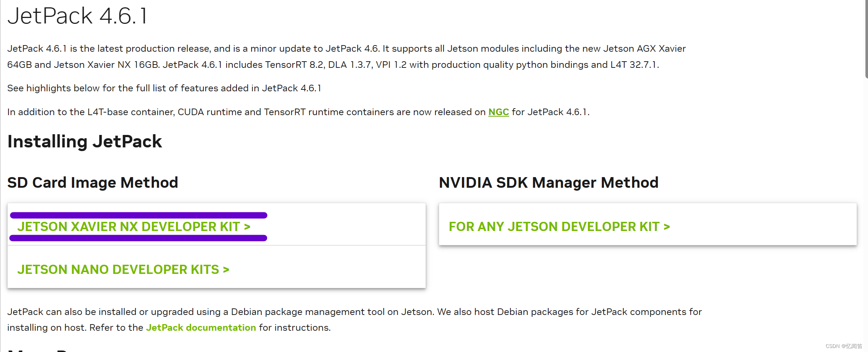Follow the NGC hyperlink
The height and width of the screenshot is (352, 868).
point(498,112)
